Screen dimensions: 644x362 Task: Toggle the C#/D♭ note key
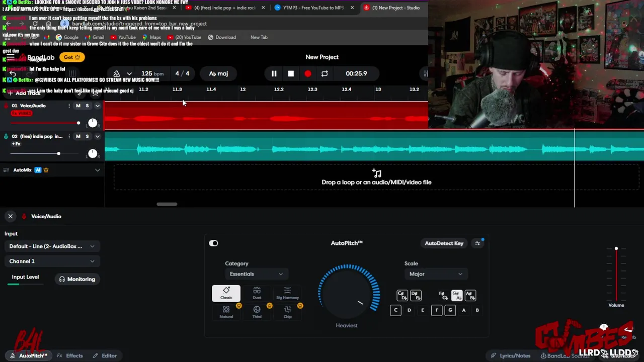(x=401, y=295)
